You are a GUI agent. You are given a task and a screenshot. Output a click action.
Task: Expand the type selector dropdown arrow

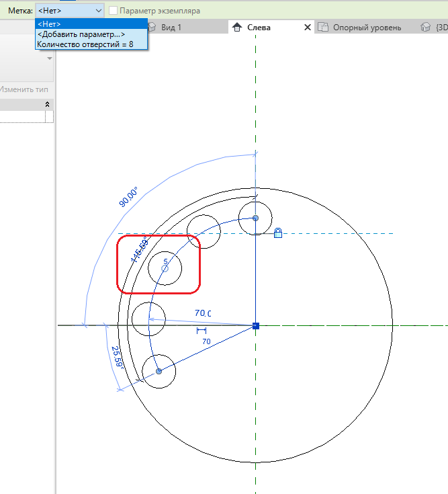click(49, 59)
